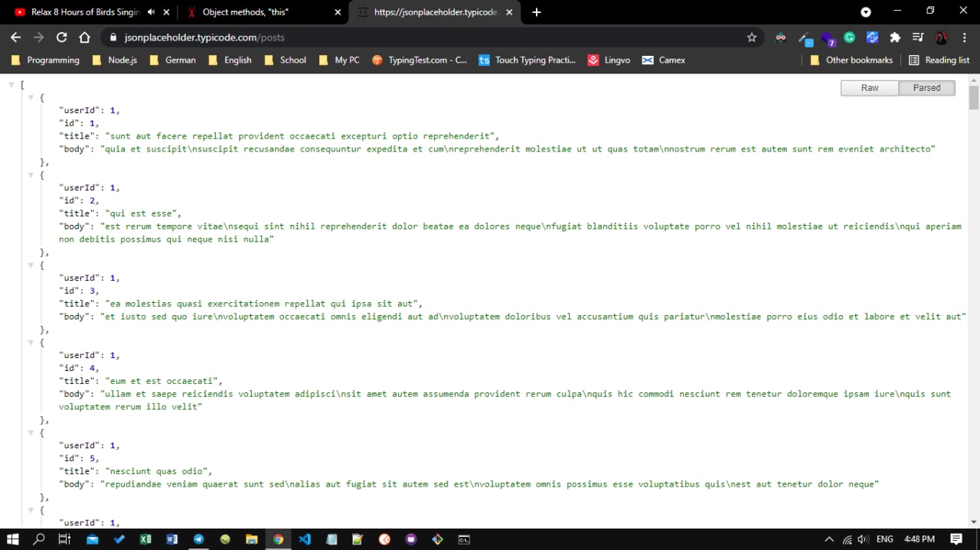Open the Programming bookmarks folder

(x=46, y=60)
